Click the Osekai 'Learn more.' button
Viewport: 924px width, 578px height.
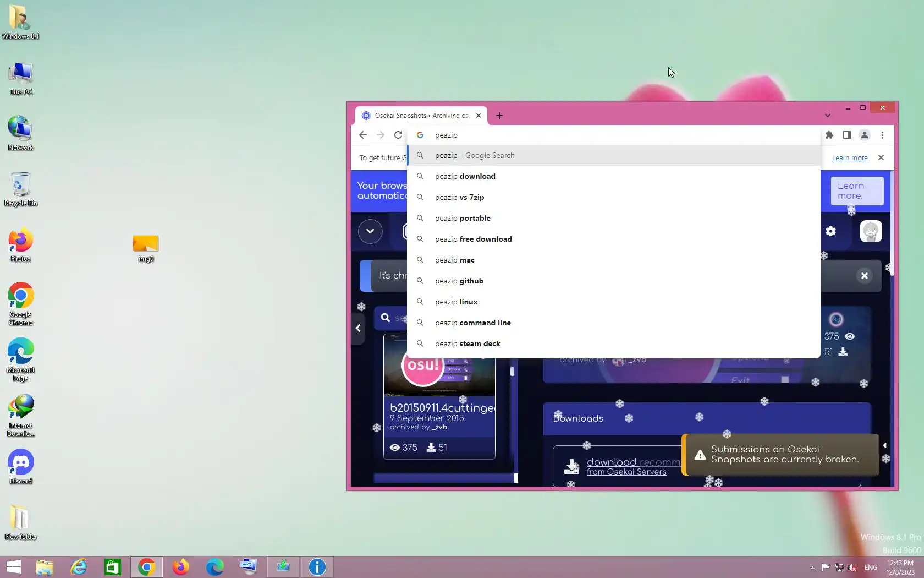click(857, 191)
